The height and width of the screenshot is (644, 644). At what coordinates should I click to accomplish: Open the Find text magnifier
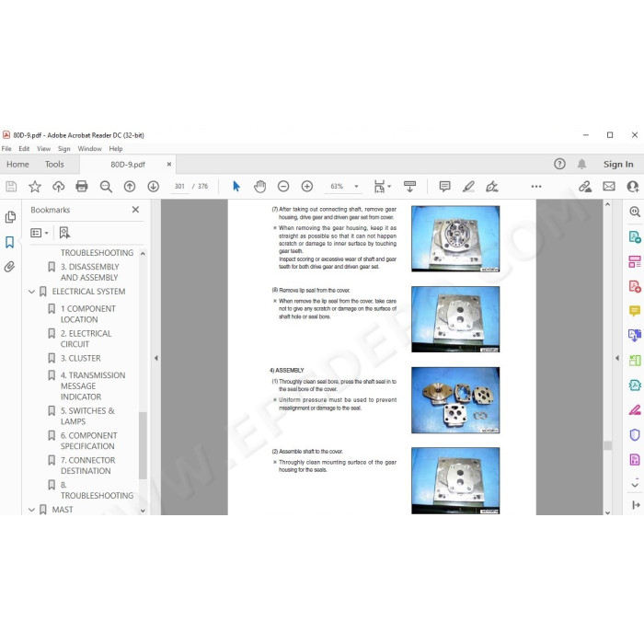106,187
